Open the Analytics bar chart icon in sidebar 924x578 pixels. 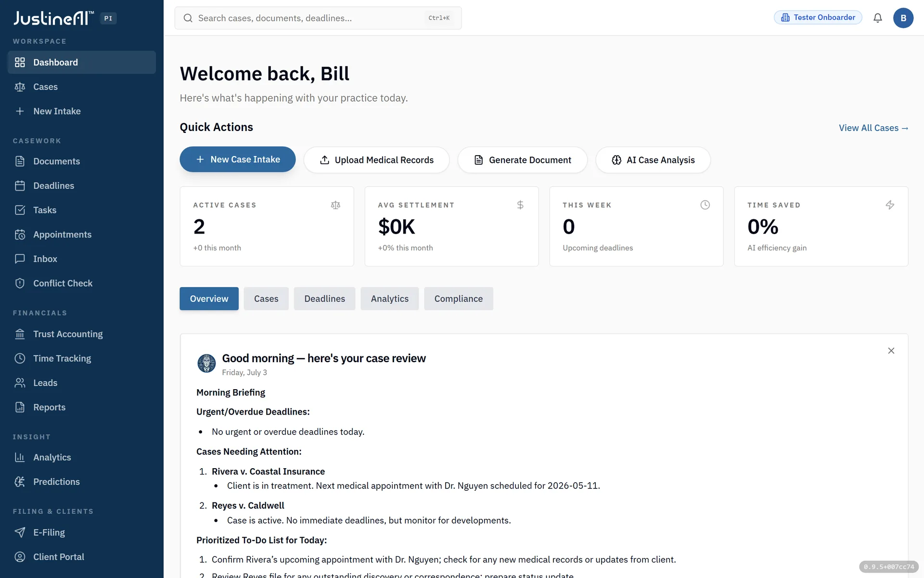pos(20,457)
